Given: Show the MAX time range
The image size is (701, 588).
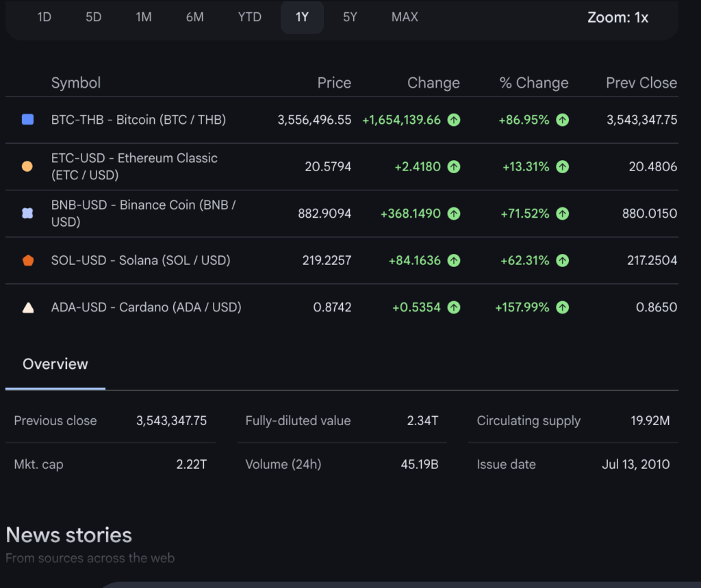Looking at the screenshot, I should click(405, 17).
